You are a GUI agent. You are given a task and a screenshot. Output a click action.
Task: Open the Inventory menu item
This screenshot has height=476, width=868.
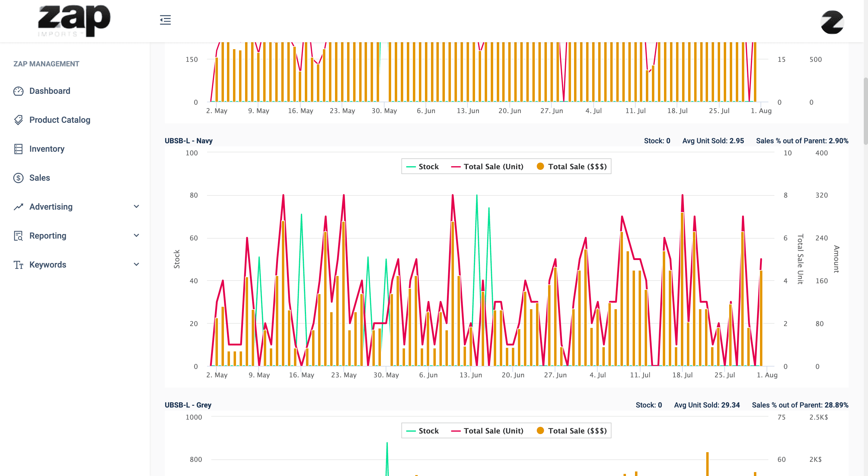[47, 149]
